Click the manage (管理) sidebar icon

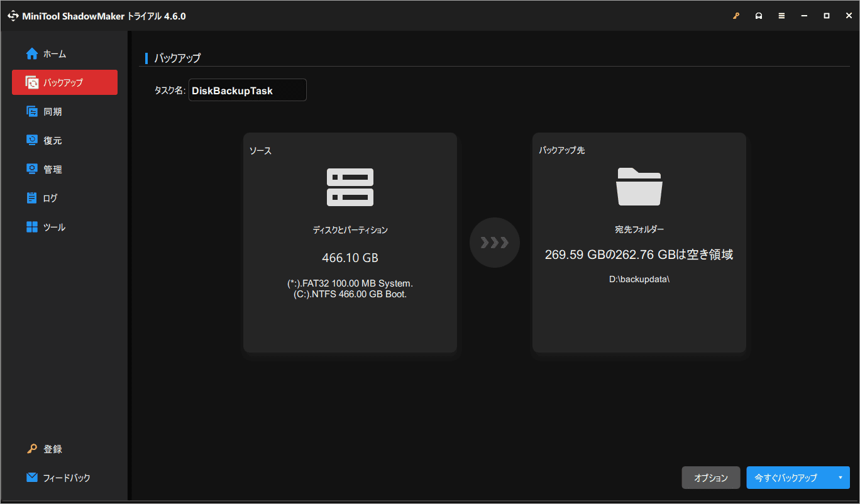coord(32,169)
